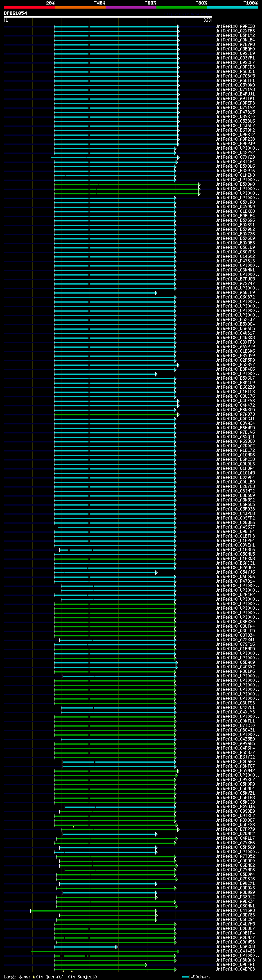The width and height of the screenshot is (262, 980).
Task: Select hit label UniRef100_Q4XVL1
Action: click(x=235, y=707)
